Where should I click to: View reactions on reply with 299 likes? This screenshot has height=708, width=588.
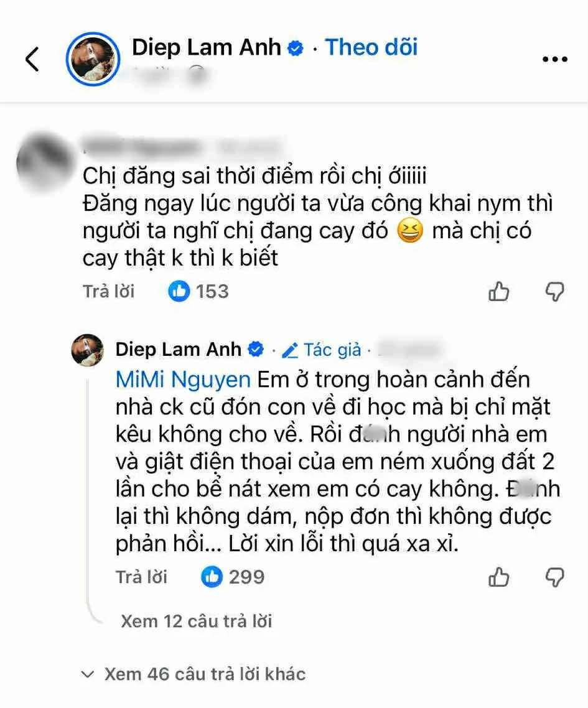coord(233,577)
